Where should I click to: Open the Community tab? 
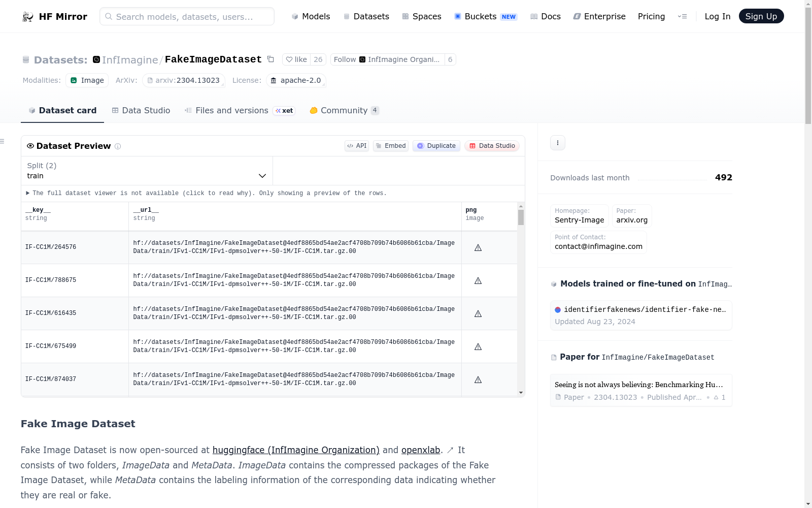coord(344,110)
